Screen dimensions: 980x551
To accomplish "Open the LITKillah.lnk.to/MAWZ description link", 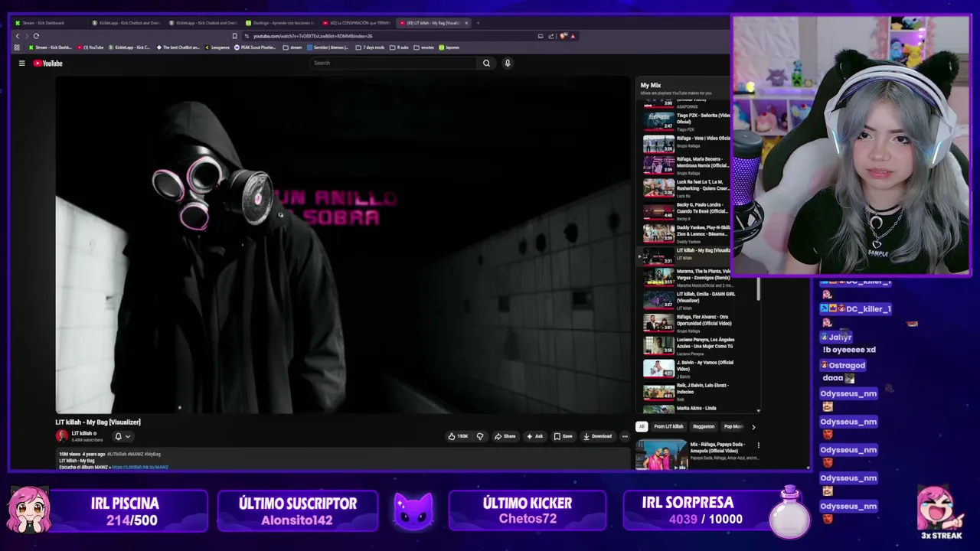I will point(140,467).
